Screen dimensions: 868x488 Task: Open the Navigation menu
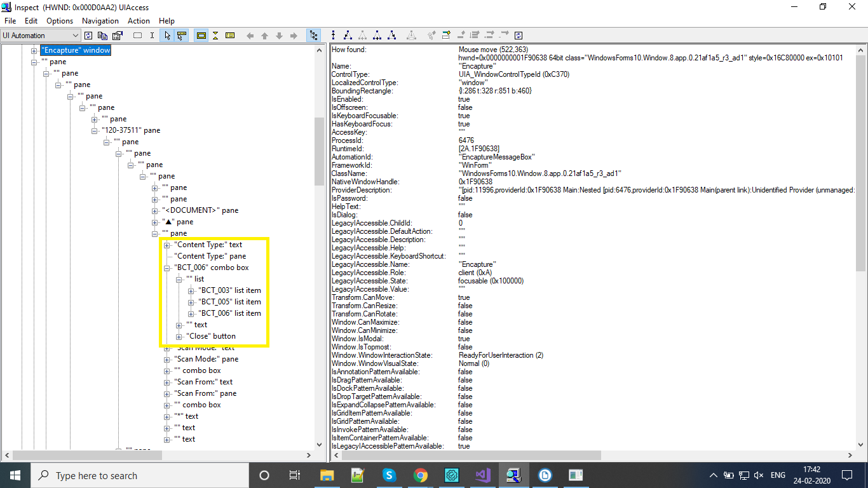tap(100, 20)
